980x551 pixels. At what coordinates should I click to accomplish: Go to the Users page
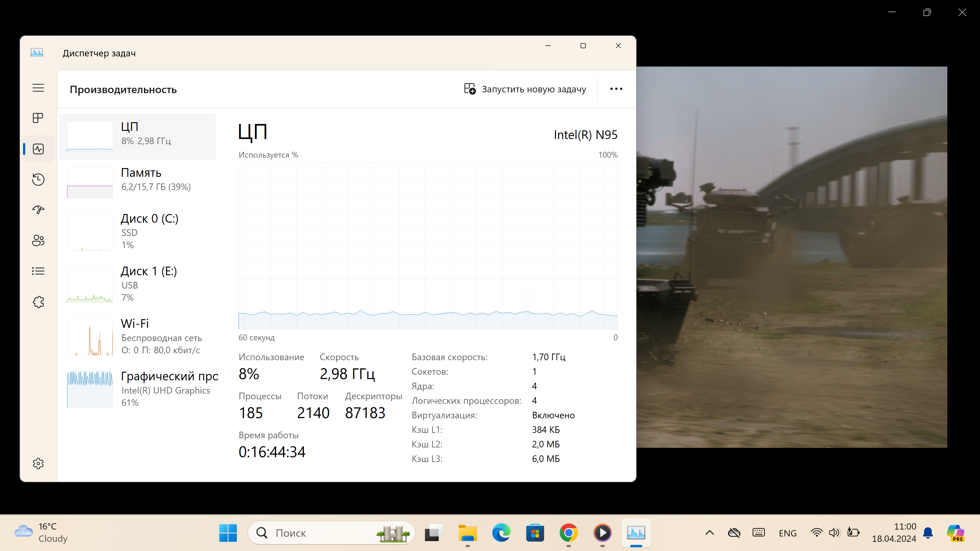click(x=38, y=240)
